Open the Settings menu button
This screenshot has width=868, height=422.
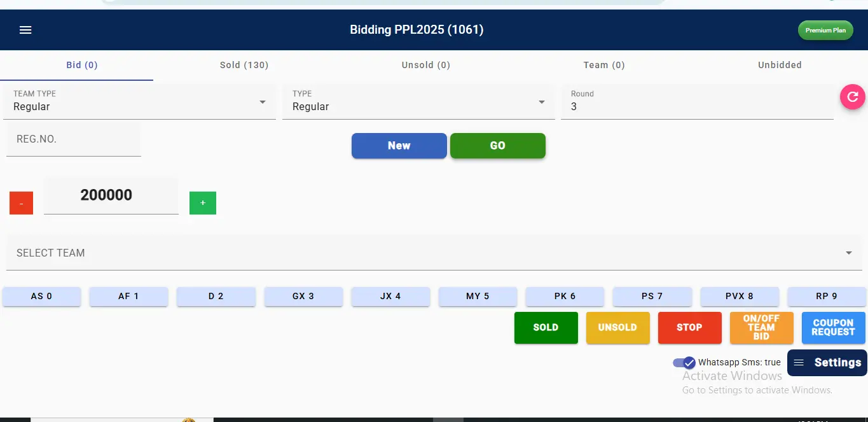tap(827, 363)
